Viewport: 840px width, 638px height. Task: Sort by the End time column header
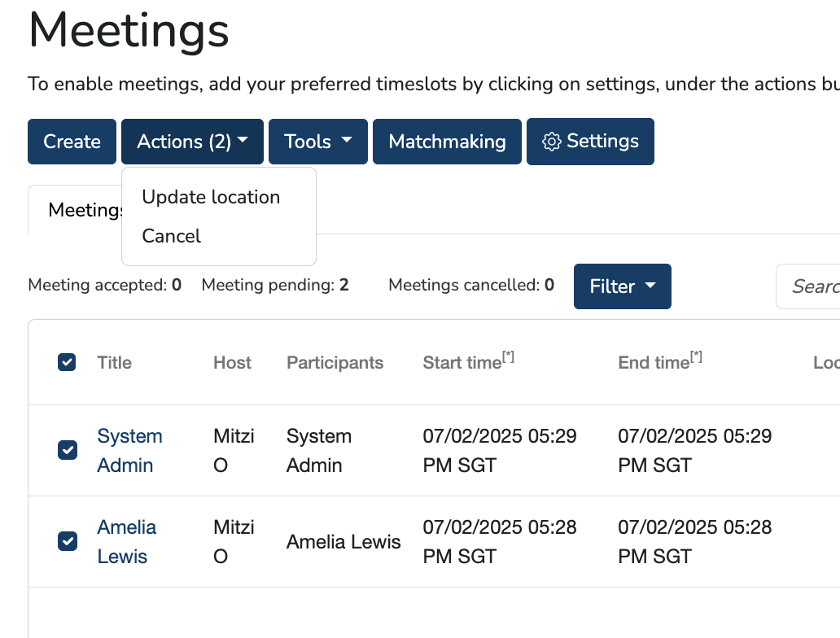(654, 363)
